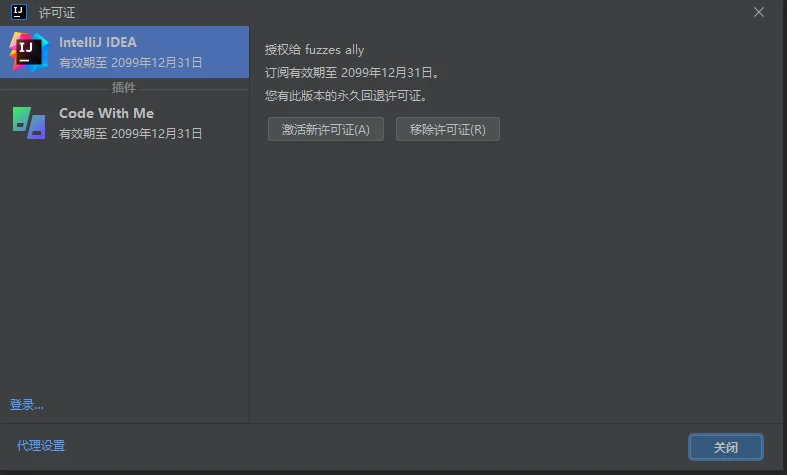The height and width of the screenshot is (475, 787).
Task: Select the IntelliJ IDEA product name
Action: [x=98, y=42]
